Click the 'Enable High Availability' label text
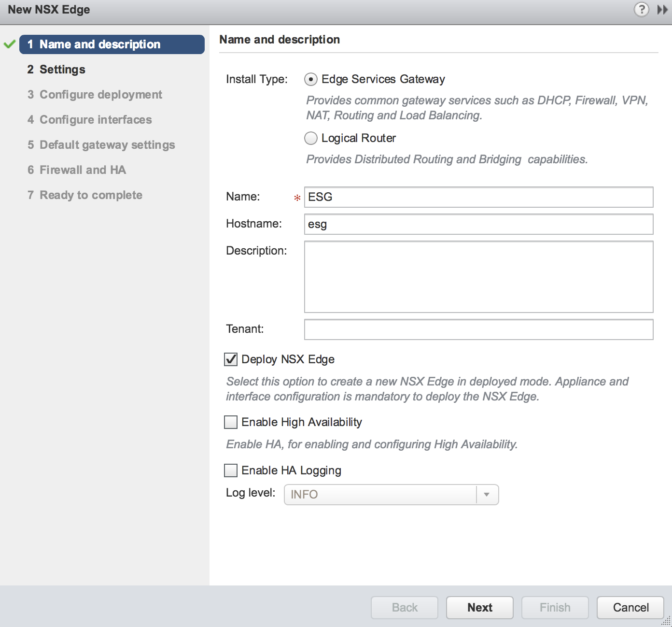672x627 pixels. (x=302, y=422)
